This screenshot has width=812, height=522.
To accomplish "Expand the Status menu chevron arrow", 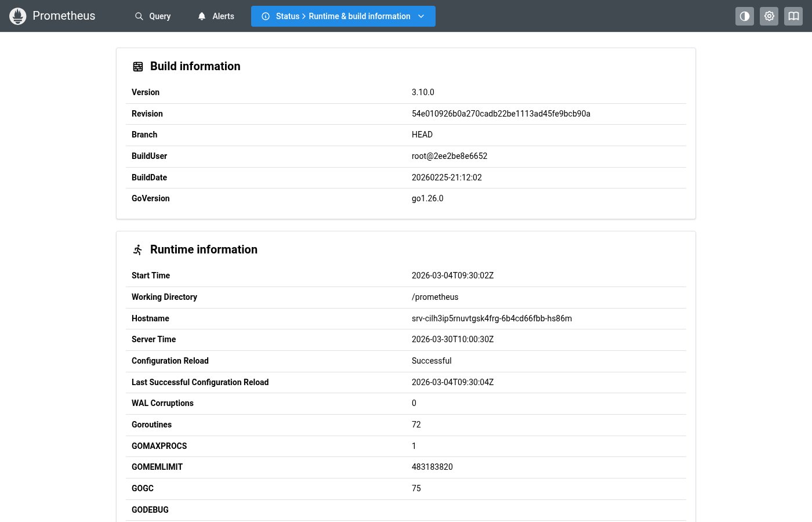I will click(x=421, y=16).
